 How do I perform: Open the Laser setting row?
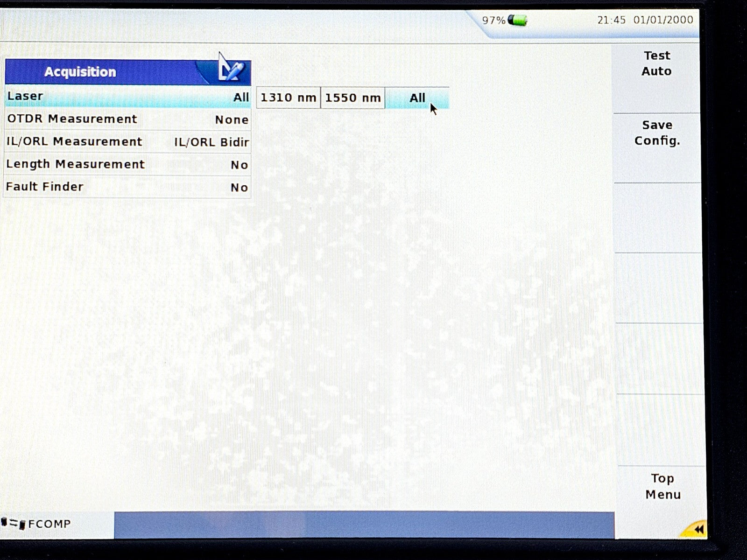127,97
